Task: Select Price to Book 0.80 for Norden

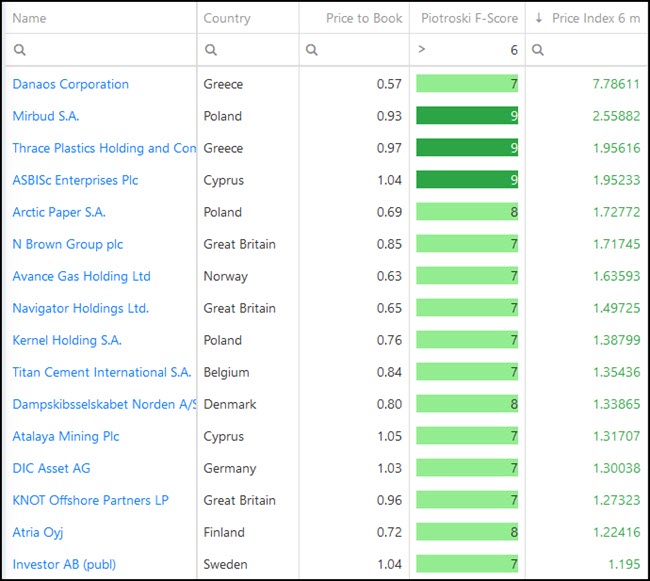Action: pos(389,404)
